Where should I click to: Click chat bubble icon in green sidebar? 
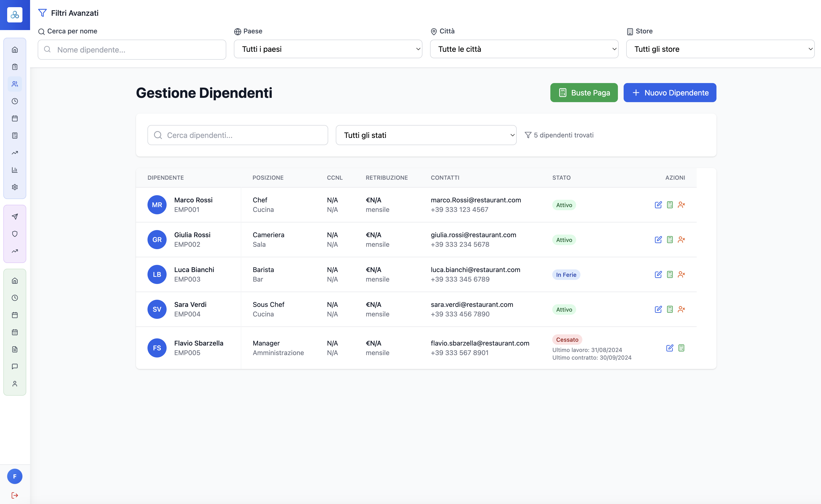[15, 367]
